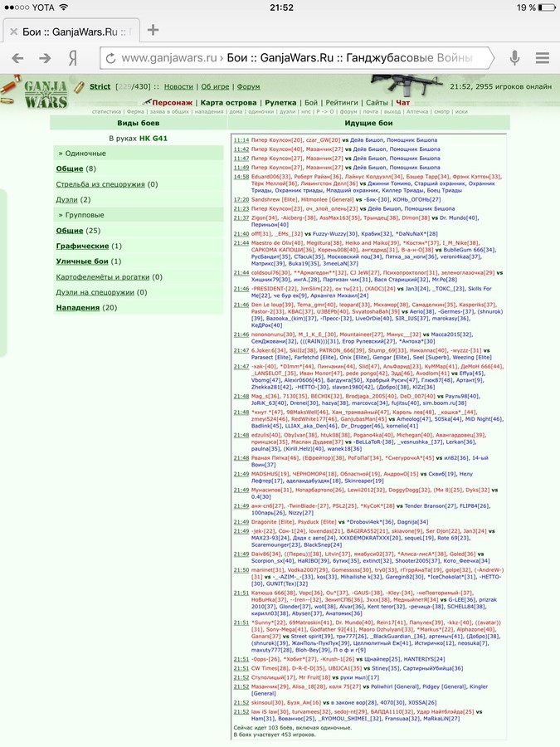Go forward with the browser forward arrow
The height and width of the screenshot is (747, 560).
coord(46,58)
